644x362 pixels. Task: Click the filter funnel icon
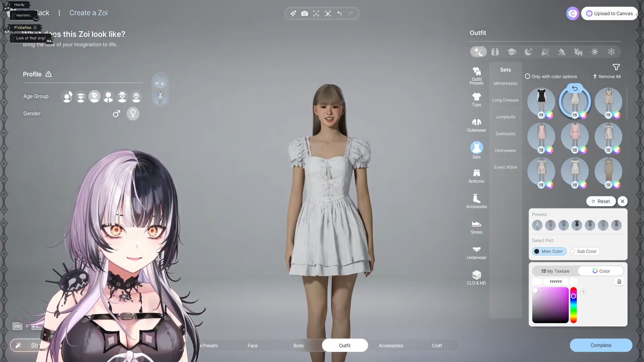pyautogui.click(x=616, y=67)
